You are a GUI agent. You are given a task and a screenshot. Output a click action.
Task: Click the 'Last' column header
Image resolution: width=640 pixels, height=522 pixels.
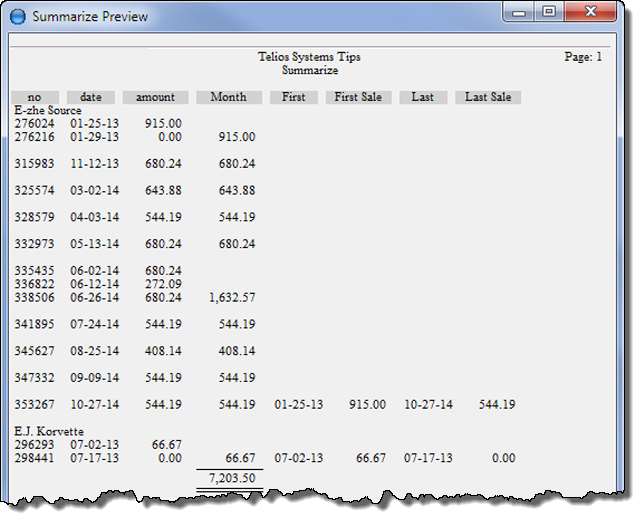click(x=423, y=97)
